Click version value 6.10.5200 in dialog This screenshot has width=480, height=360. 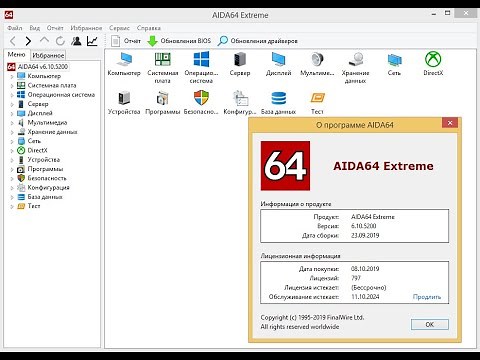(363, 226)
